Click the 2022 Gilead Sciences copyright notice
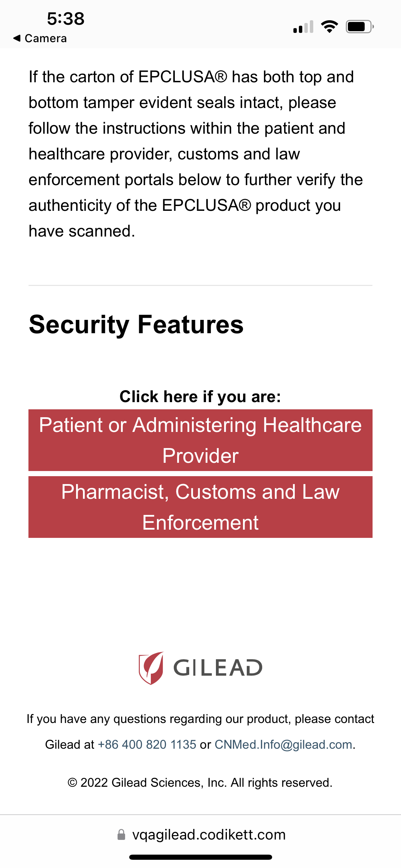 point(200,783)
